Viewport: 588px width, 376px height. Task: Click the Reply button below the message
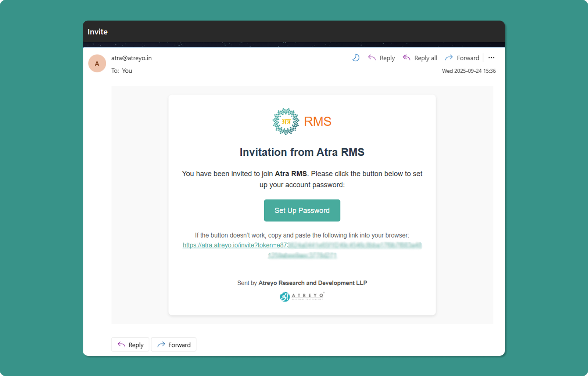coord(130,344)
